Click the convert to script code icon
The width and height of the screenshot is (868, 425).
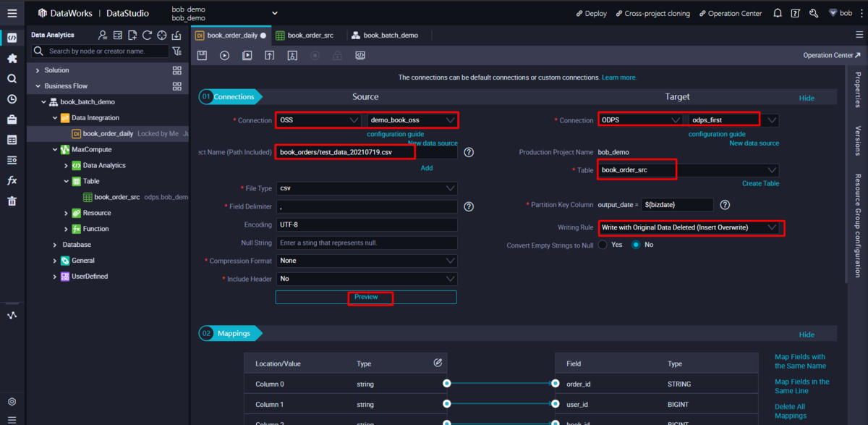click(359, 55)
